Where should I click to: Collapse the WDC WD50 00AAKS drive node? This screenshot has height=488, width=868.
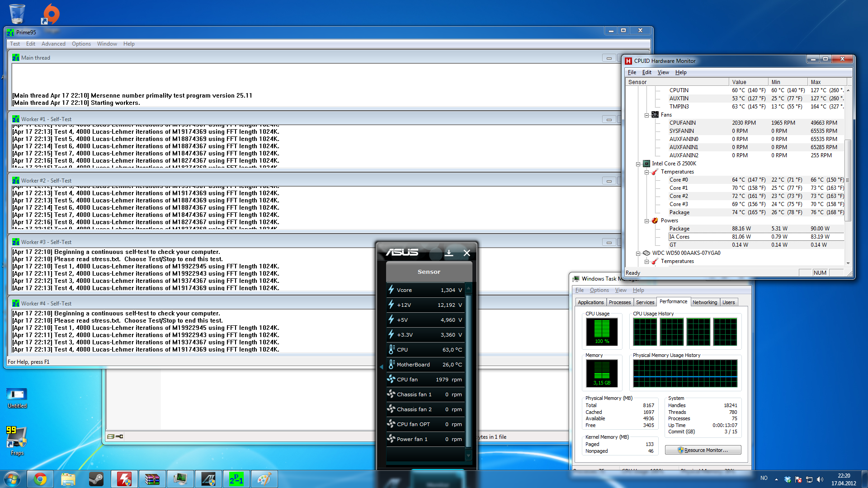tap(638, 253)
